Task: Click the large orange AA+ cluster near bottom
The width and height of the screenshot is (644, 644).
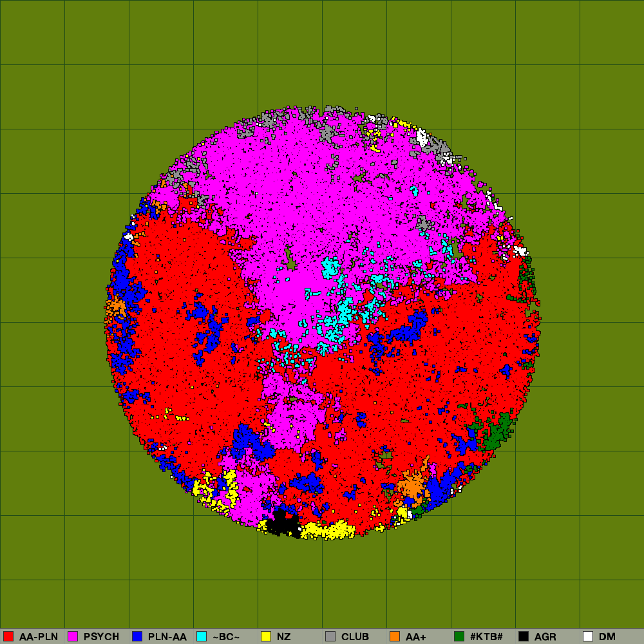Action: click(411, 485)
